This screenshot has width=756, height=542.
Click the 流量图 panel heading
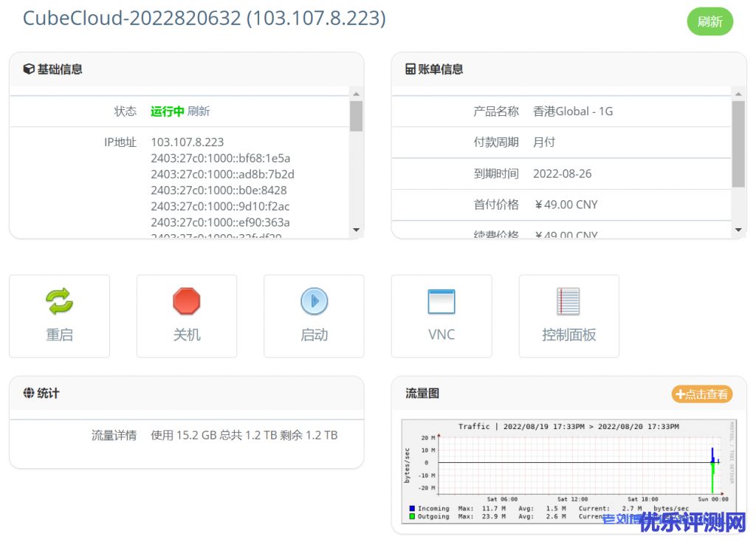click(x=422, y=393)
